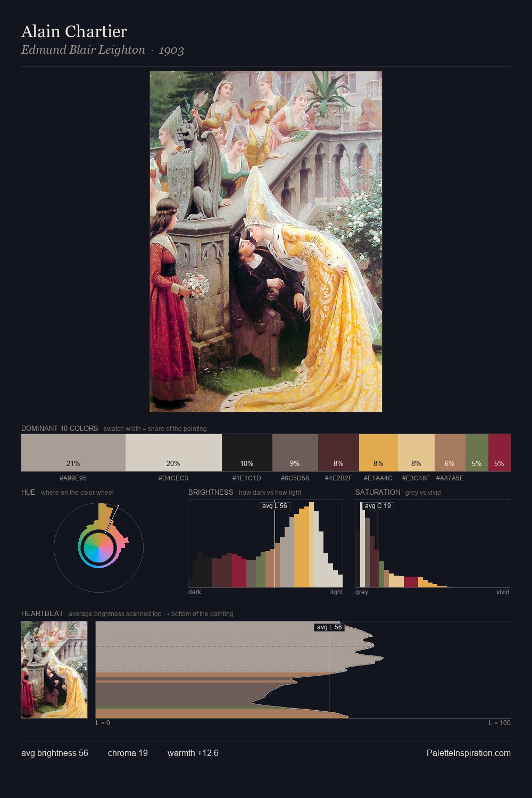
Task: Choose the crimson red 5% swatch
Action: coord(500,453)
